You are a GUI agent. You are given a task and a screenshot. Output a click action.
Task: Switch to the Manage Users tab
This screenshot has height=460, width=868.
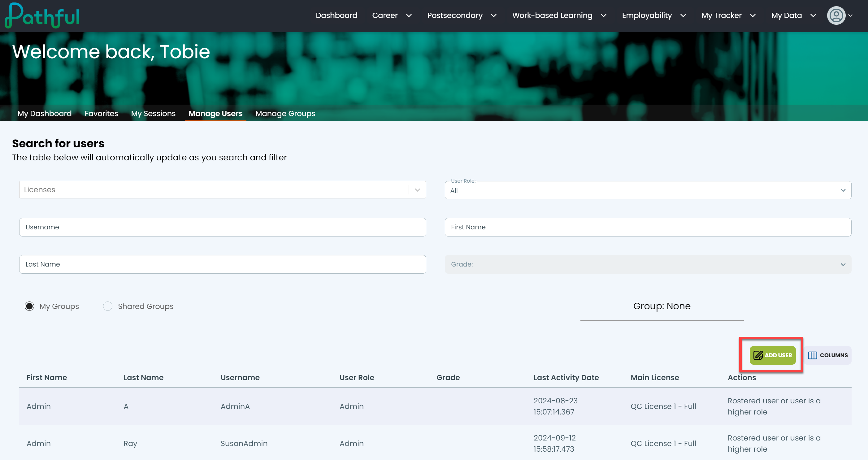[216, 113]
